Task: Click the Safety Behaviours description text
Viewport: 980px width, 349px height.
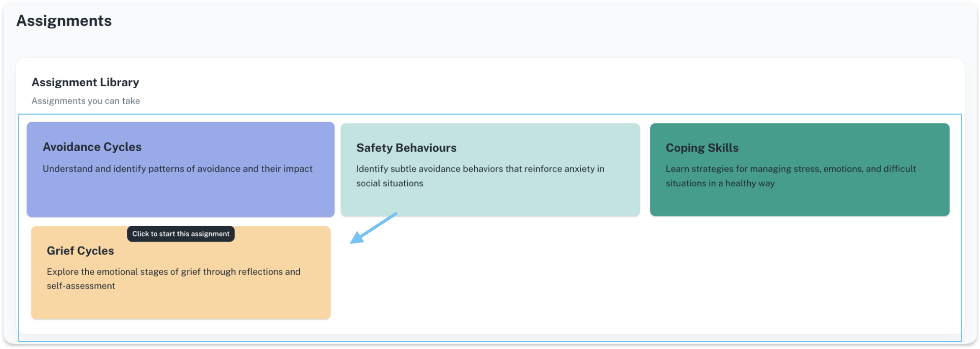Action: [480, 176]
